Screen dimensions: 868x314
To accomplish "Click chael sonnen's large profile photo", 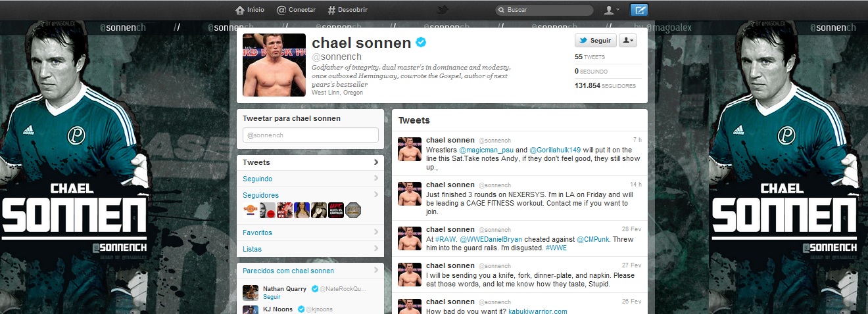I will pyautogui.click(x=274, y=65).
